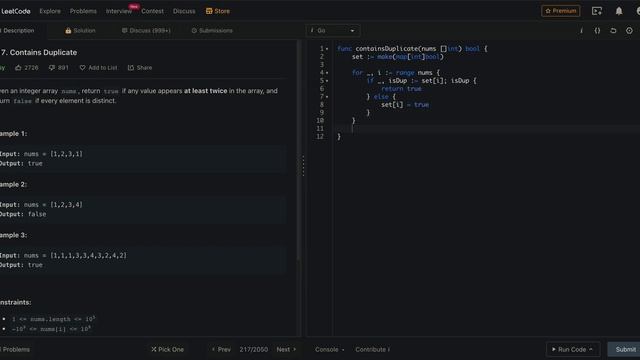Expand the Console panel

(x=329, y=349)
